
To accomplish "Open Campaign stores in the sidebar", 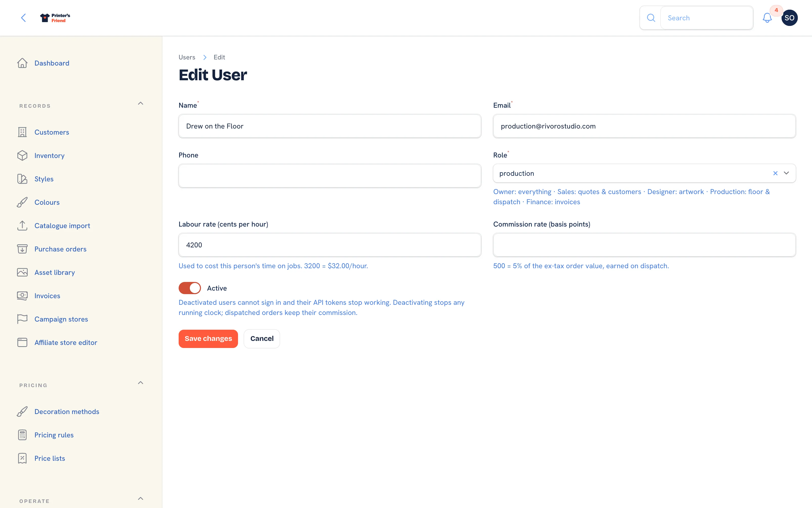I will [x=61, y=319].
